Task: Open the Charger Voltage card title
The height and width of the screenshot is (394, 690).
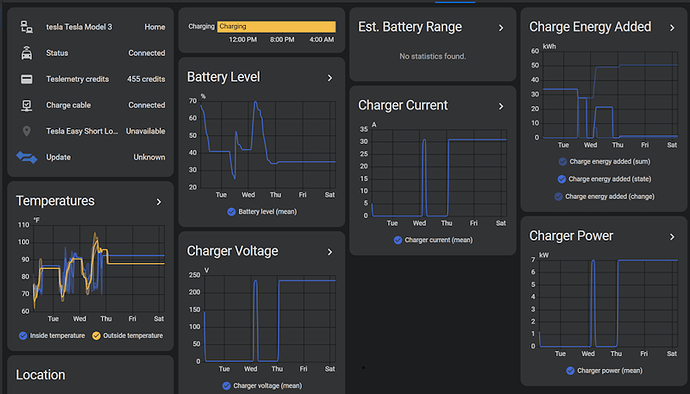Action: 232,251
